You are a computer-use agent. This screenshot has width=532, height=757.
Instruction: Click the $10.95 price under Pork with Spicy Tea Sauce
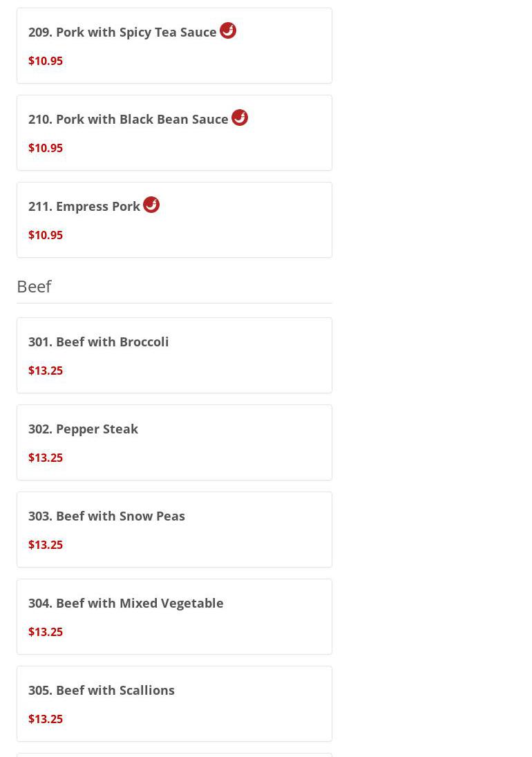click(46, 61)
